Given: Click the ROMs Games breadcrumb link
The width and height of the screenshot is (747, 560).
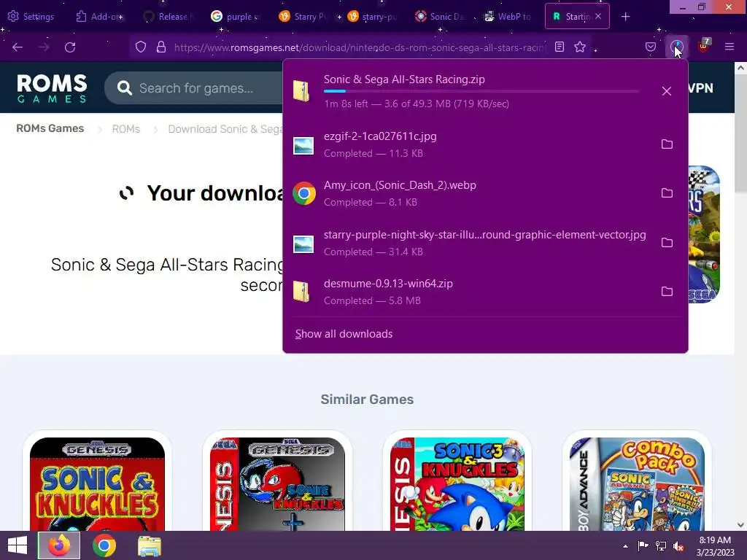Looking at the screenshot, I should click(50, 128).
